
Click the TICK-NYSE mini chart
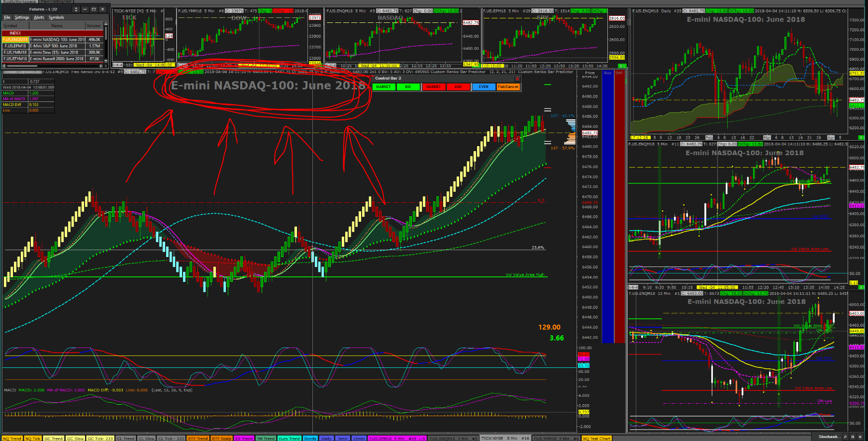[x=144, y=37]
